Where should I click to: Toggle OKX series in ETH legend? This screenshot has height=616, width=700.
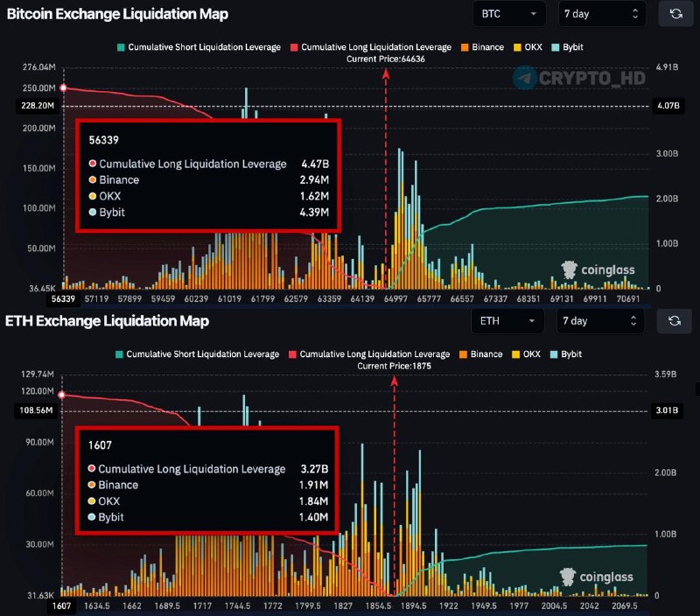click(x=527, y=354)
